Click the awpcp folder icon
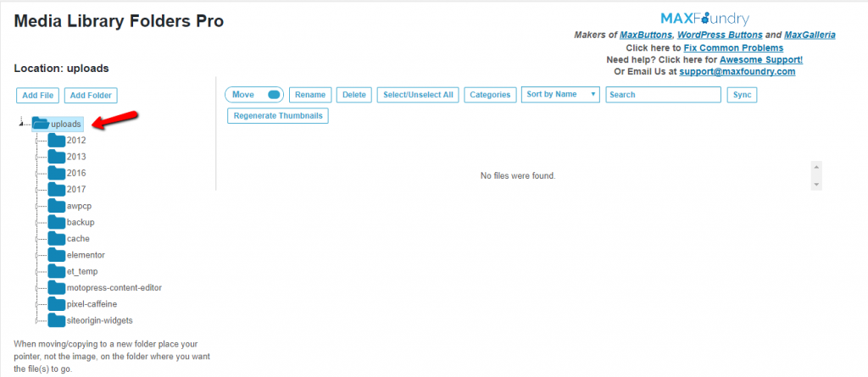Screen dimensions: 868x377 tap(57, 206)
